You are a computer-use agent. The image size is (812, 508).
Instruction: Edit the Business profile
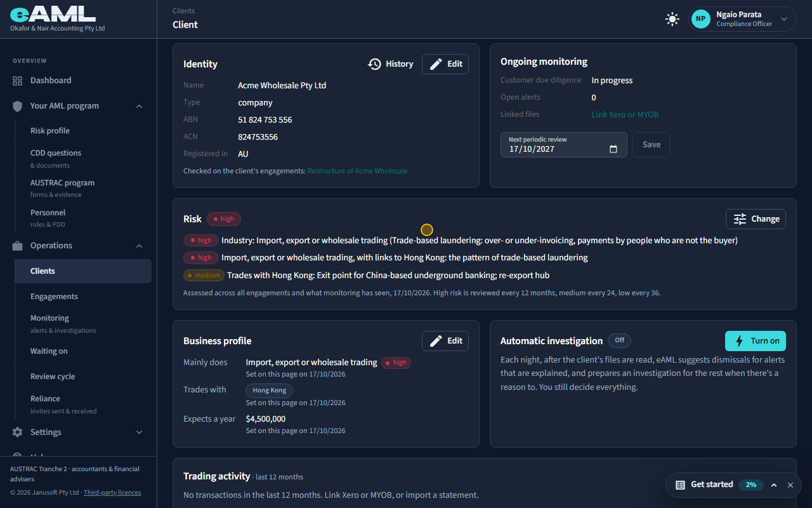[445, 341]
